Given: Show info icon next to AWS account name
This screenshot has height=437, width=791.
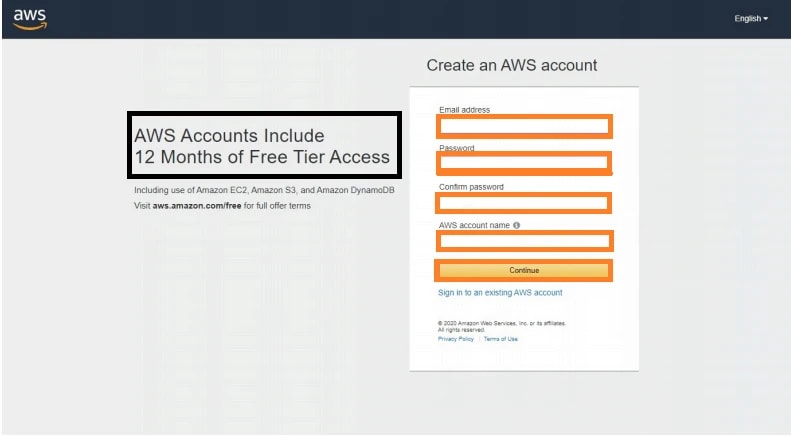Looking at the screenshot, I should [516, 225].
